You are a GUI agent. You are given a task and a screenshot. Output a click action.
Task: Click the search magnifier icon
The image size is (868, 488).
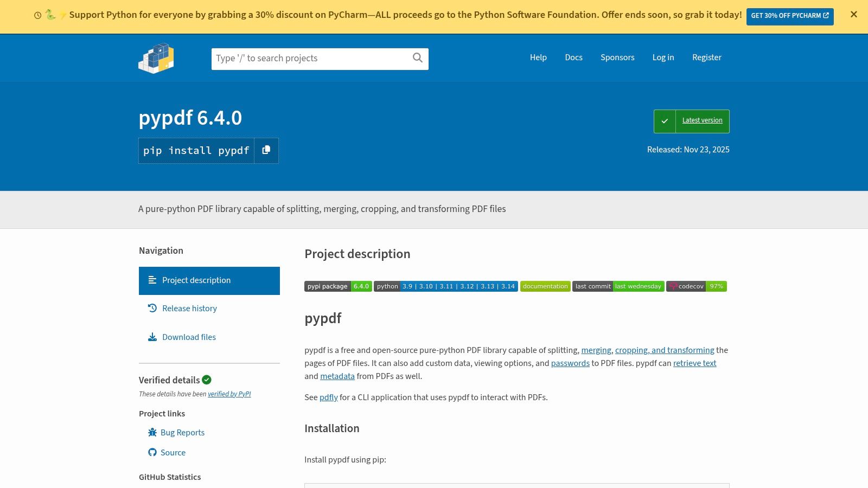click(417, 58)
